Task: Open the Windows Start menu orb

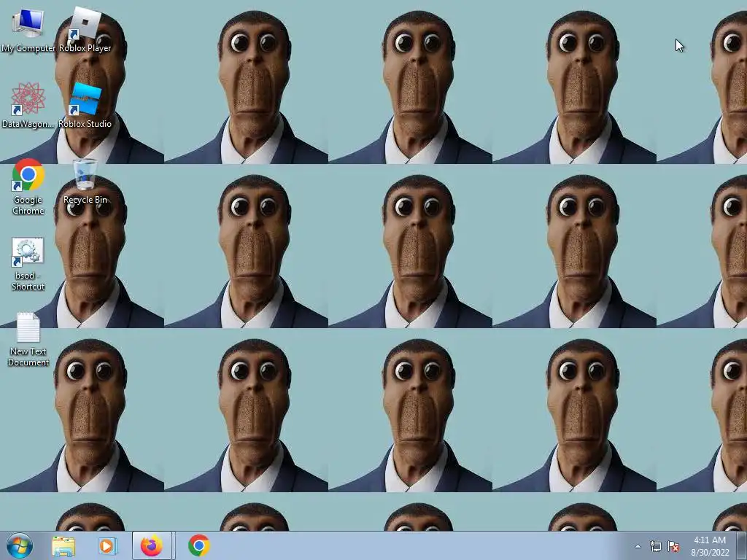Action: 20,545
